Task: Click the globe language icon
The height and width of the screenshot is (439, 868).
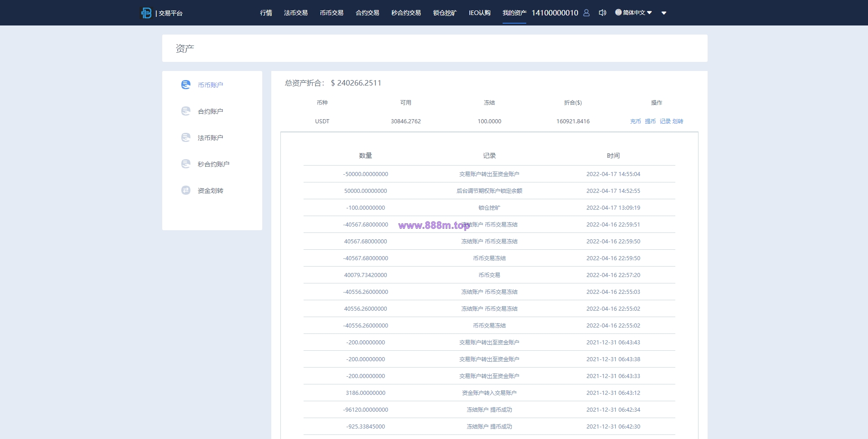Action: [x=618, y=12]
